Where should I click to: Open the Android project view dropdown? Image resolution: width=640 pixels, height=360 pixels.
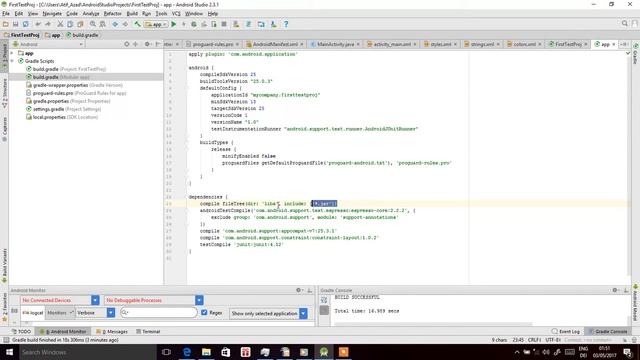[x=48, y=44]
